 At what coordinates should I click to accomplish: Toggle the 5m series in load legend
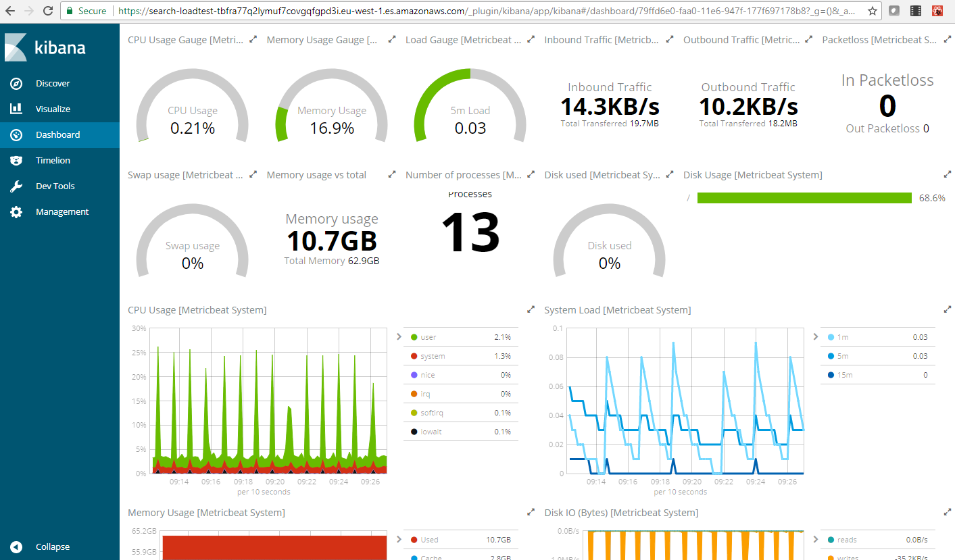point(878,356)
